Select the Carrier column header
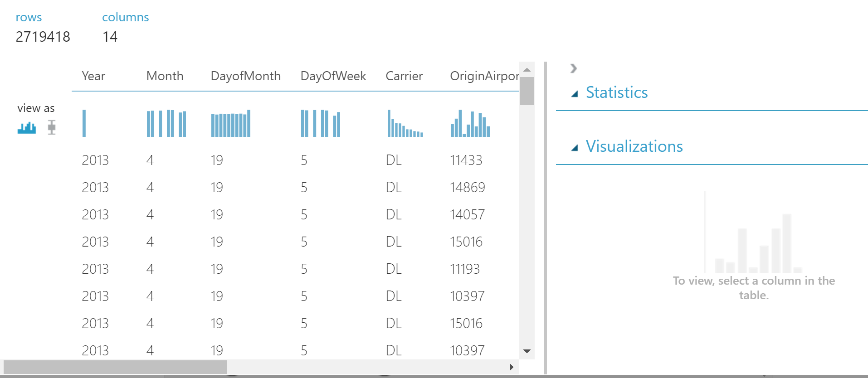The width and height of the screenshot is (868, 378). pyautogui.click(x=404, y=76)
